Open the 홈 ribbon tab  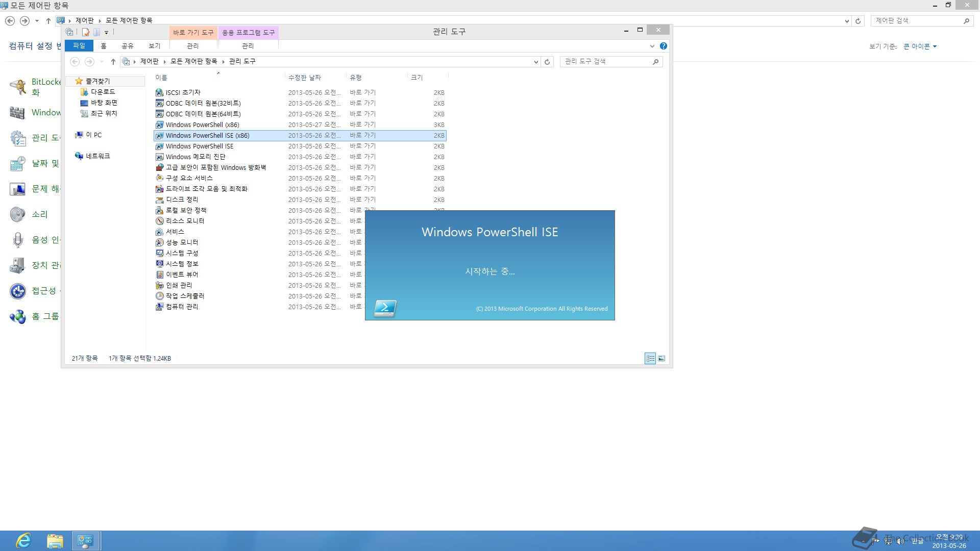click(104, 46)
